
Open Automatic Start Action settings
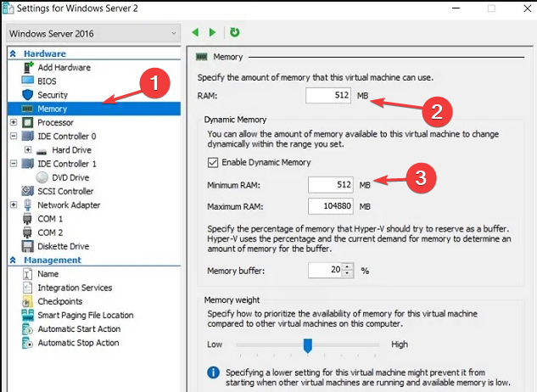tap(79, 329)
